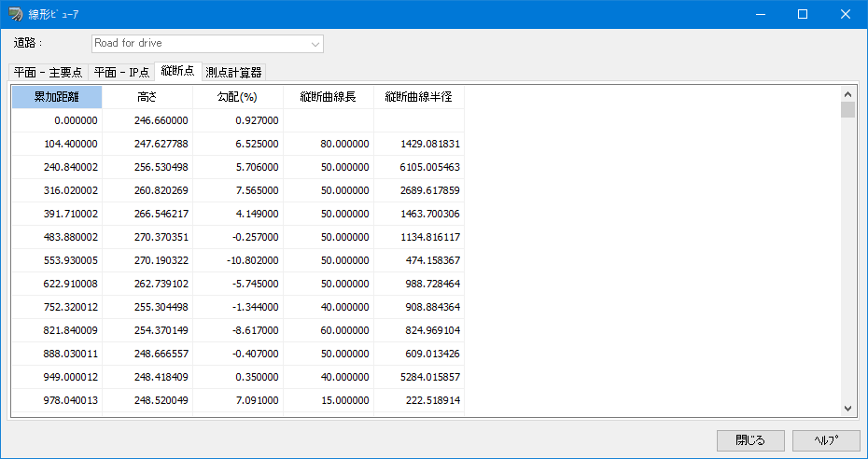
Task: Open the 測点計算器 tab
Action: (233, 72)
